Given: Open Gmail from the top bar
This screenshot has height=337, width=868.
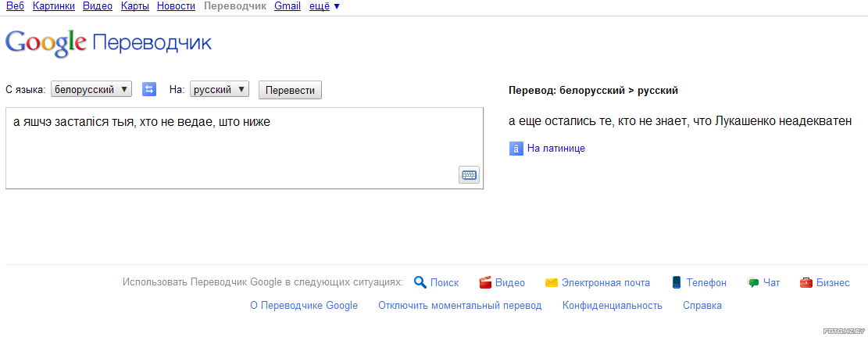Looking at the screenshot, I should click(x=288, y=7).
